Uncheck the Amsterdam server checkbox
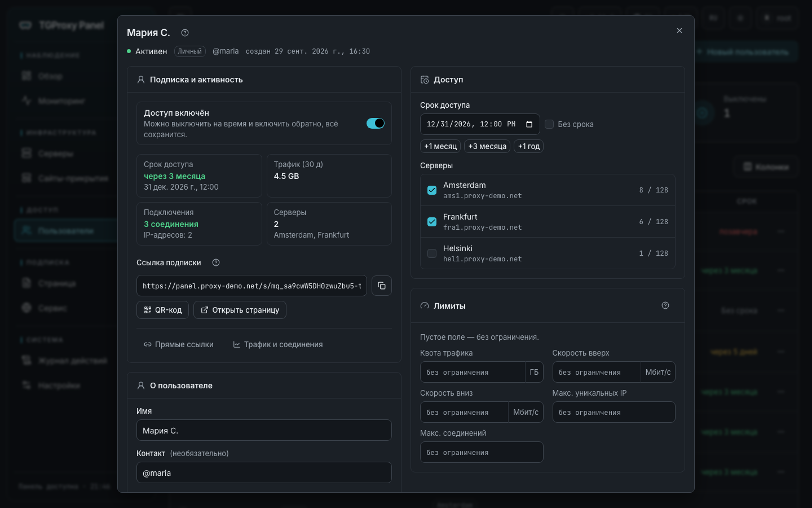Viewport: 812px width, 508px height. pyautogui.click(x=432, y=190)
